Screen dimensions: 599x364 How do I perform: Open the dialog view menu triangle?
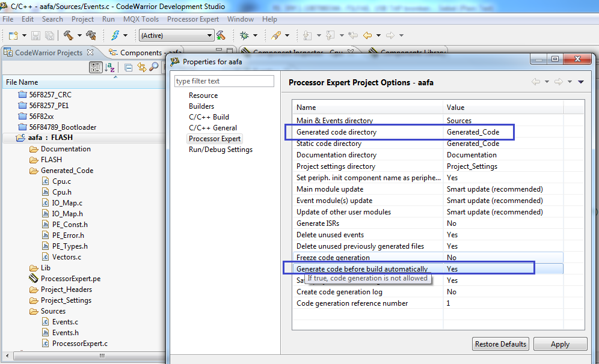(581, 82)
